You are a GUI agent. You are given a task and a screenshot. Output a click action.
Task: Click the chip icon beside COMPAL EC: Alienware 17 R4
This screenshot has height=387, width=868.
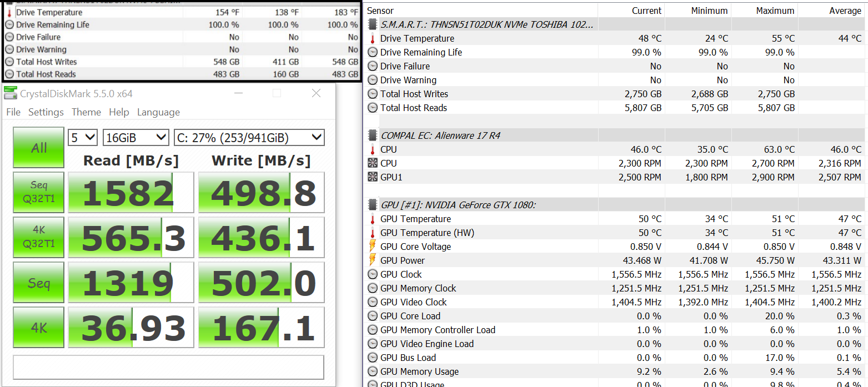[373, 135]
